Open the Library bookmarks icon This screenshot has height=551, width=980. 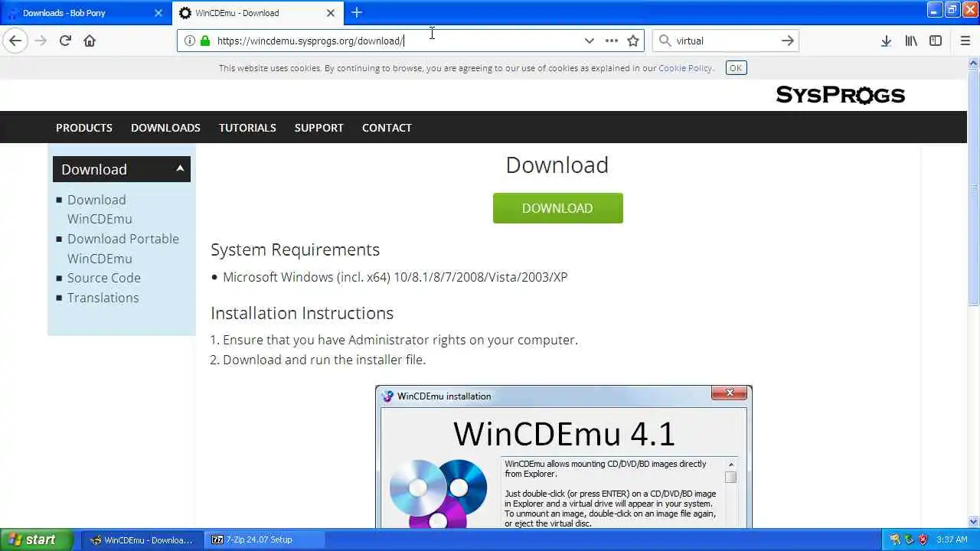click(911, 41)
